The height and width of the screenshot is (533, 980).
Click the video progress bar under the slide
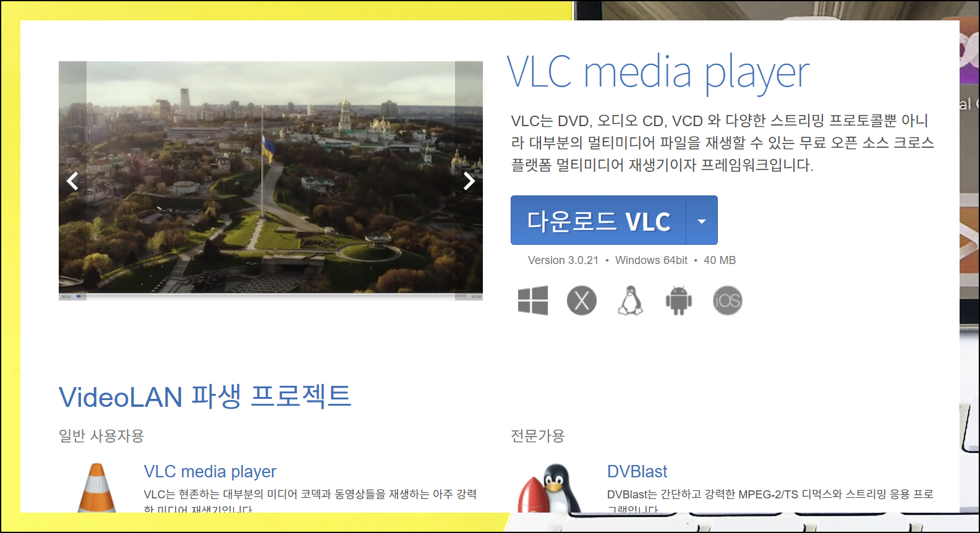(271, 297)
